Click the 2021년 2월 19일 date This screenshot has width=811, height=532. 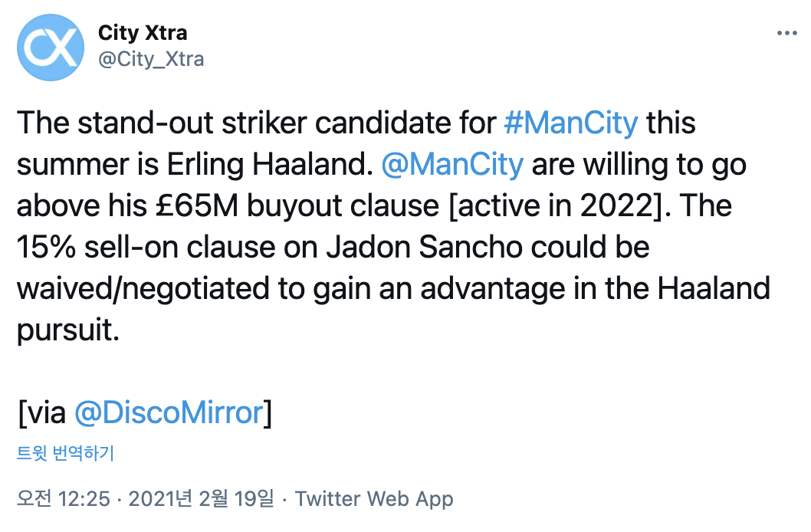tap(201, 499)
